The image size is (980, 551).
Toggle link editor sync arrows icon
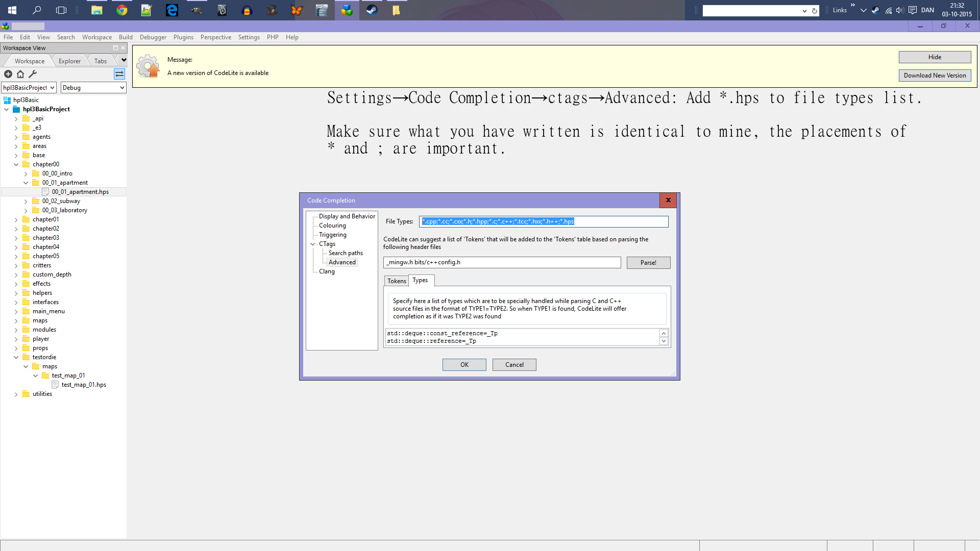pos(119,74)
